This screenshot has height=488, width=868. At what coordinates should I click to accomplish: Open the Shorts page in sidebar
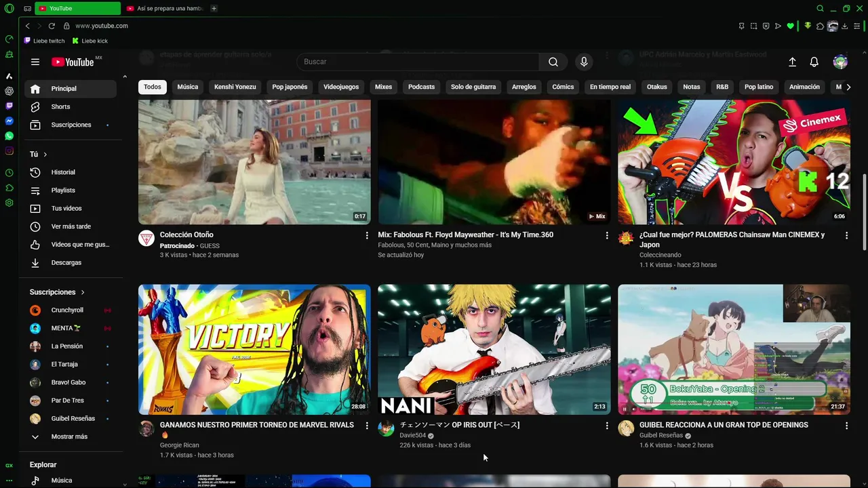click(71, 106)
